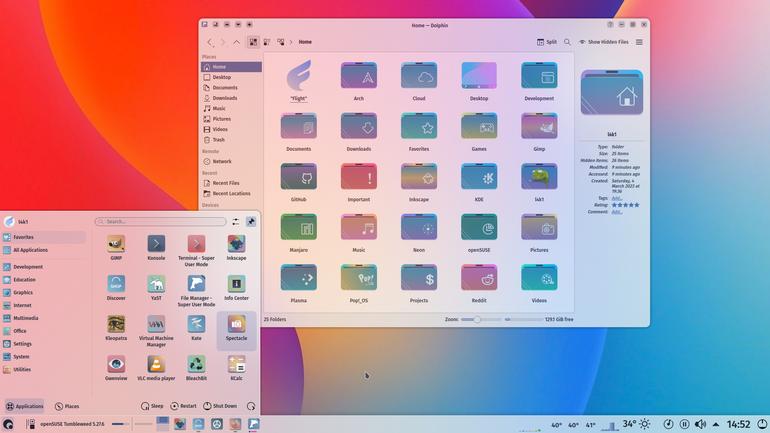The image size is (770, 433).
Task: Open the Pop!_OS folder
Action: tap(358, 278)
